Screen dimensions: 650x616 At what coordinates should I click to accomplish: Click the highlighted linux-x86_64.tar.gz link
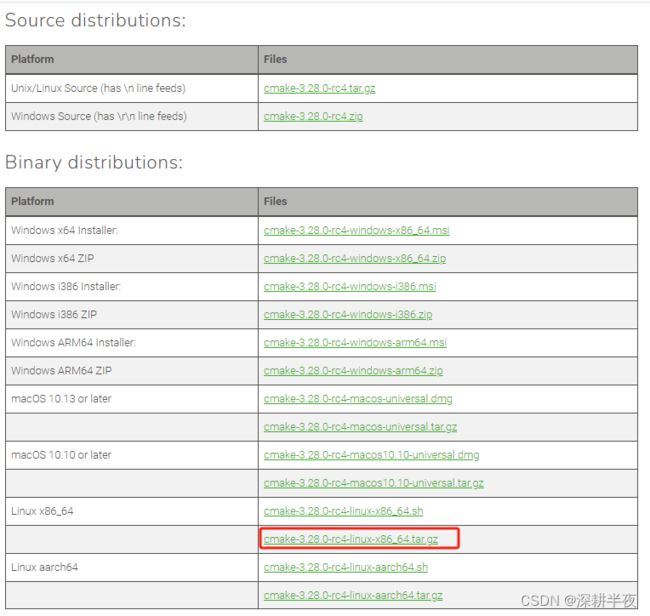tap(351, 539)
